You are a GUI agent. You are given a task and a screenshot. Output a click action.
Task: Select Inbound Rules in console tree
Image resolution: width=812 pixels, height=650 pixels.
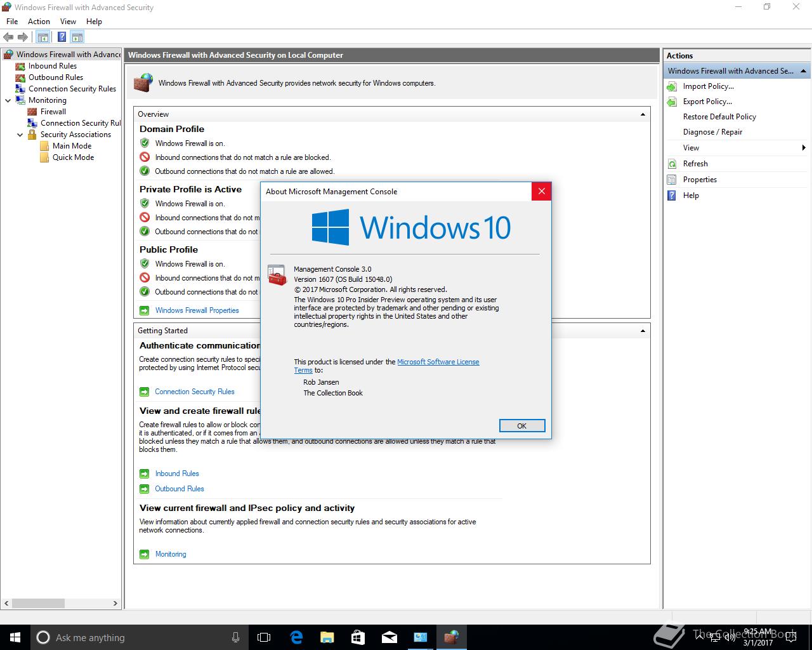coord(53,66)
